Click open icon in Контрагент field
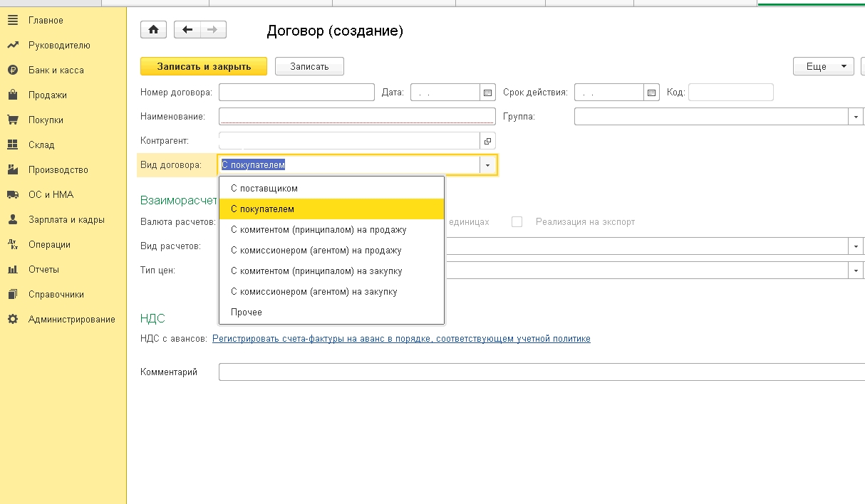865x504 pixels. click(x=488, y=140)
